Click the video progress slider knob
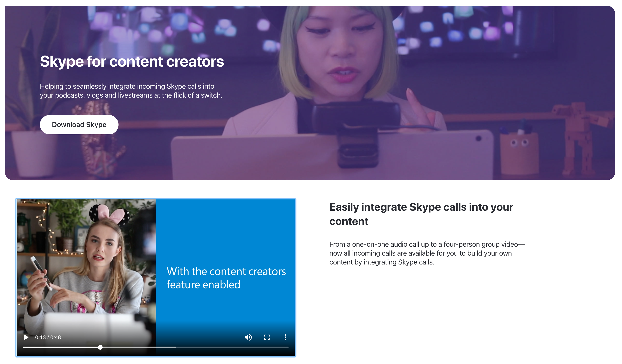Screen dimensions: 622x364 click(100, 348)
